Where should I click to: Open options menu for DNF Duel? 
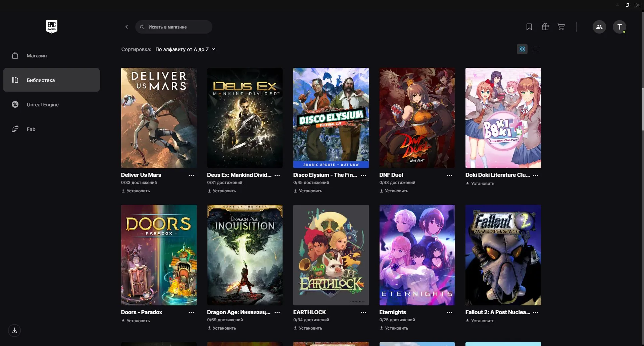pyautogui.click(x=449, y=175)
